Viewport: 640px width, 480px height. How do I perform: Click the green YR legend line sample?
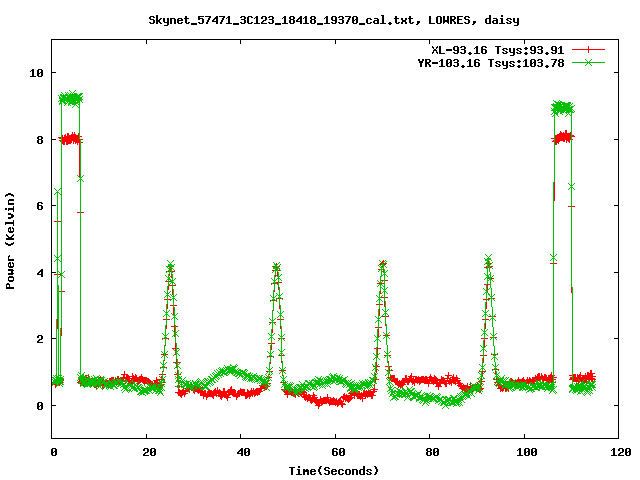588,62
